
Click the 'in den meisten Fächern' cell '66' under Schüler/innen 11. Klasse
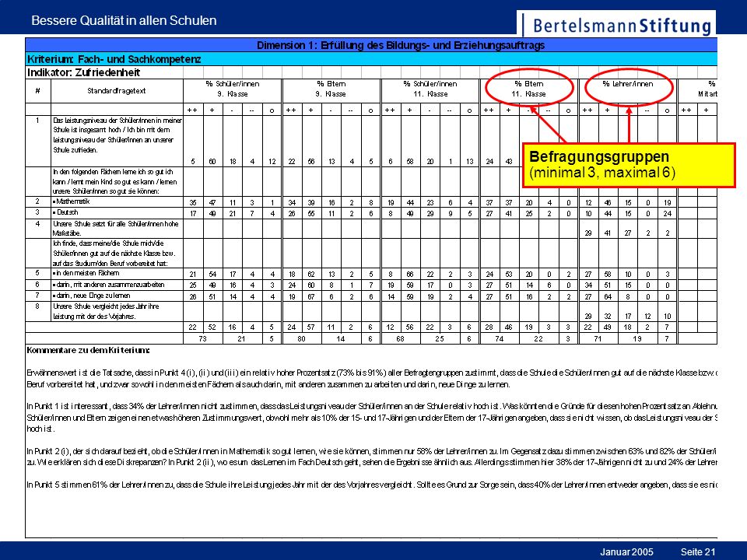tap(411, 275)
